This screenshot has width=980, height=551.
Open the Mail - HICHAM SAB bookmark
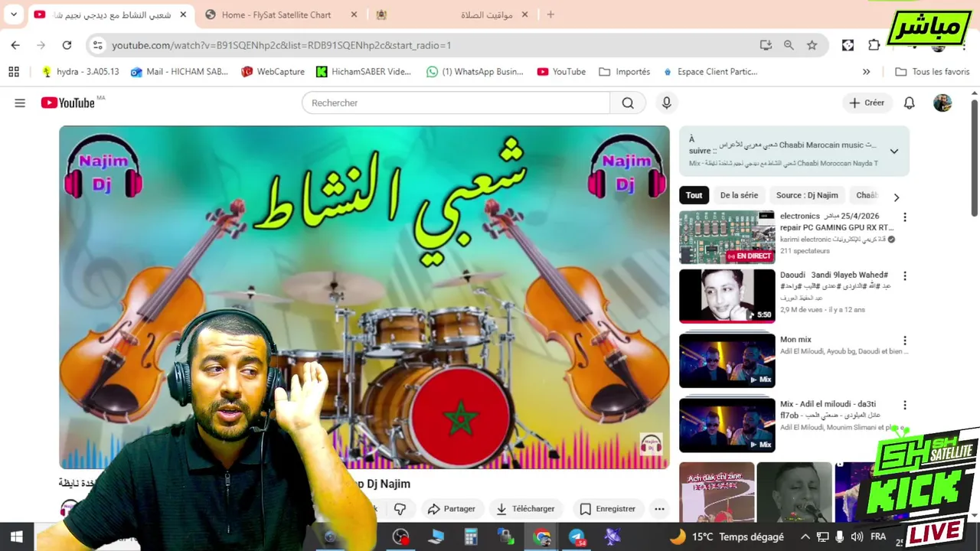[x=179, y=72]
